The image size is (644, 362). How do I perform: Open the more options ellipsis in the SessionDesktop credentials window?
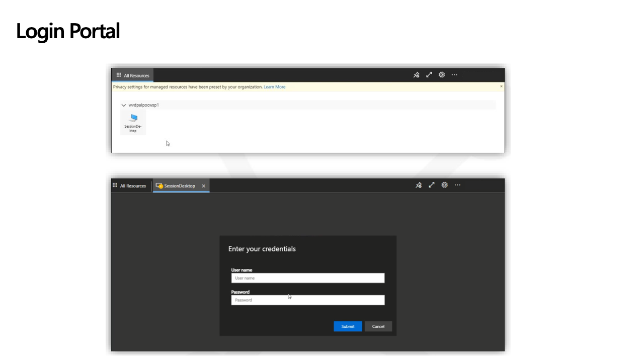pos(457,185)
